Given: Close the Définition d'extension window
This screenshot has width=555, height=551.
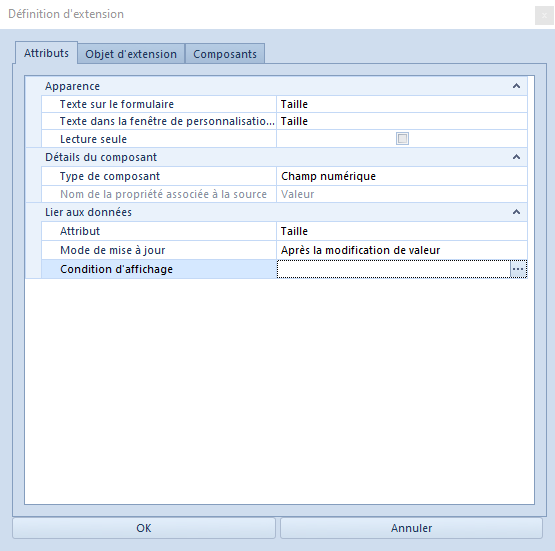Looking at the screenshot, I should tap(544, 15).
